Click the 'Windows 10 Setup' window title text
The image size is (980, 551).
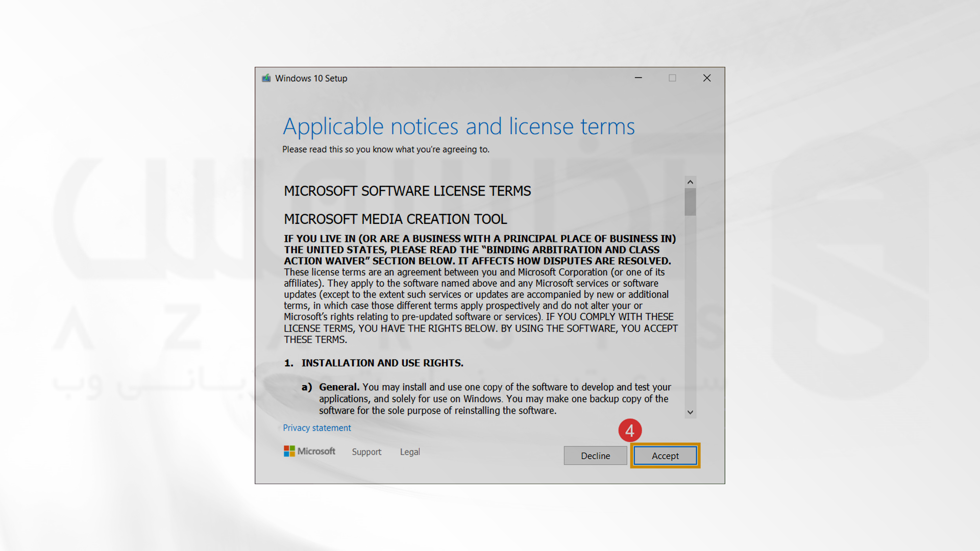point(311,78)
